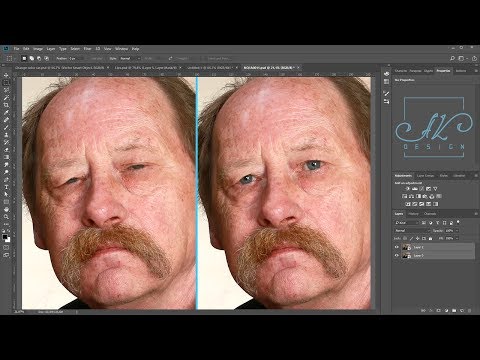Select the Crop tool
The image size is (480, 360).
[6, 105]
